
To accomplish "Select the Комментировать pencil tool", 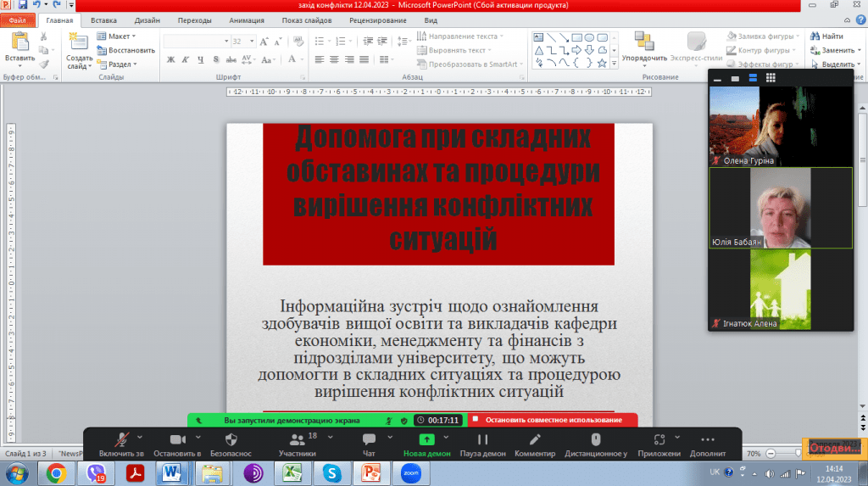I will tap(535, 439).
